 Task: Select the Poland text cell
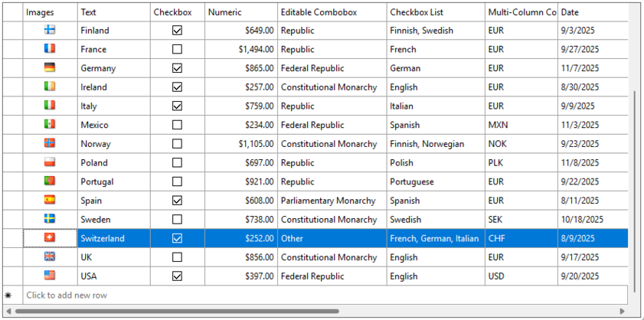113,162
